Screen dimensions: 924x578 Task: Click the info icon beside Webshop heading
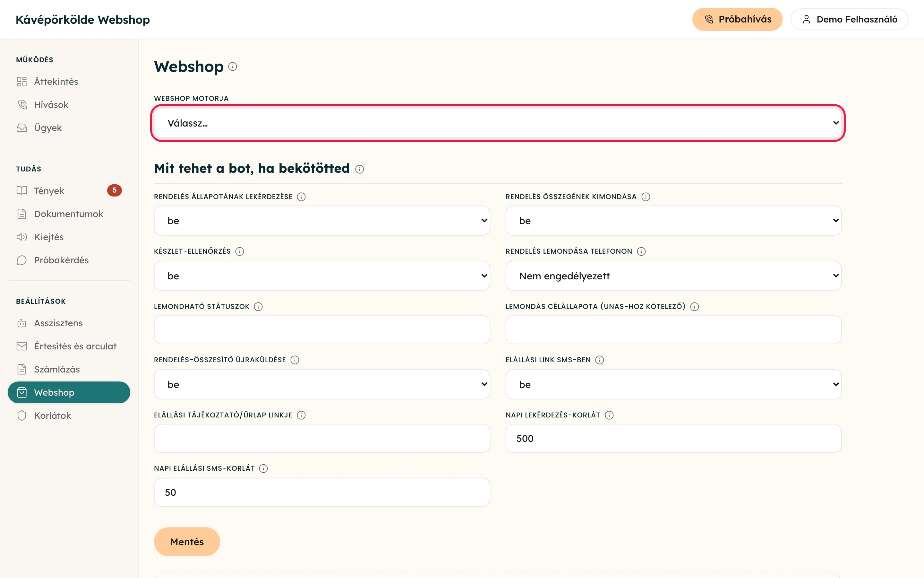point(233,66)
